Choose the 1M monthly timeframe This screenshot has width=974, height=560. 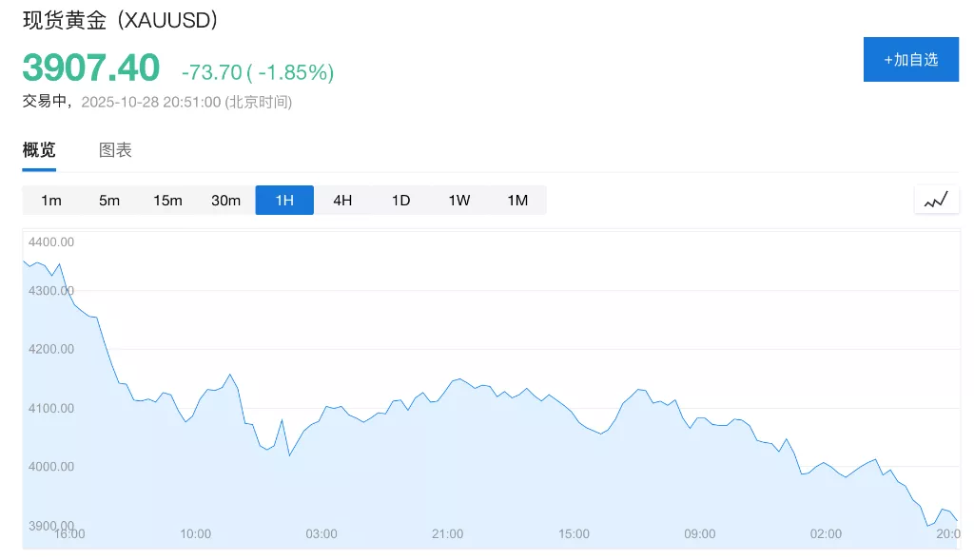[x=517, y=201]
